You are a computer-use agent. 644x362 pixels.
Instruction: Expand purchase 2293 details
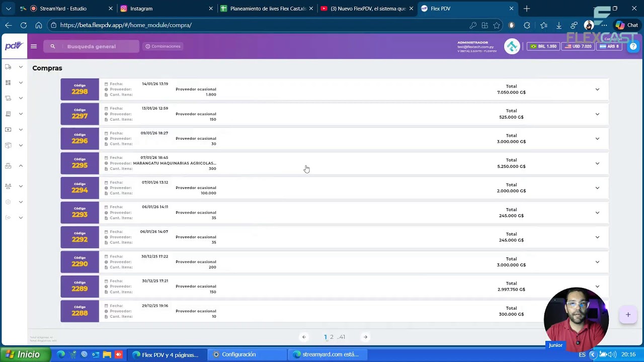coord(597,213)
